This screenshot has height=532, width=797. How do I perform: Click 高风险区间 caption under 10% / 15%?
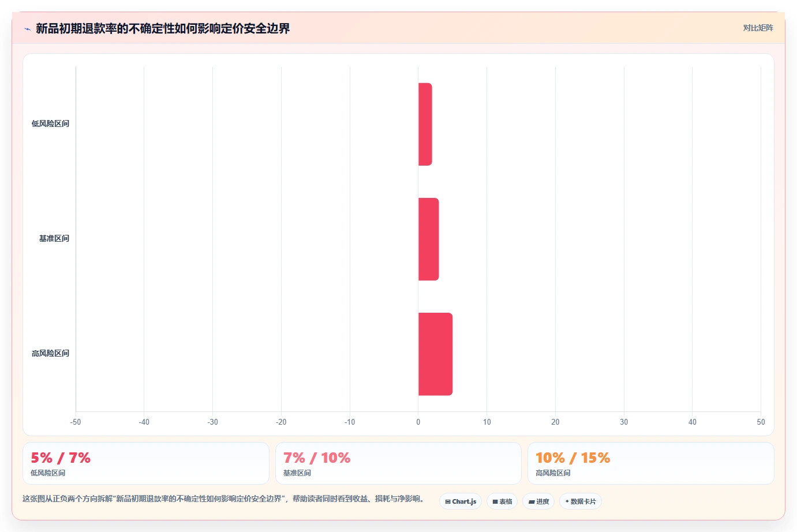tap(553, 473)
